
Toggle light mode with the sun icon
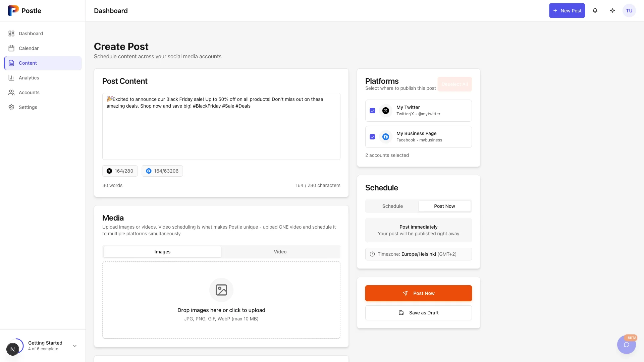[x=612, y=10]
